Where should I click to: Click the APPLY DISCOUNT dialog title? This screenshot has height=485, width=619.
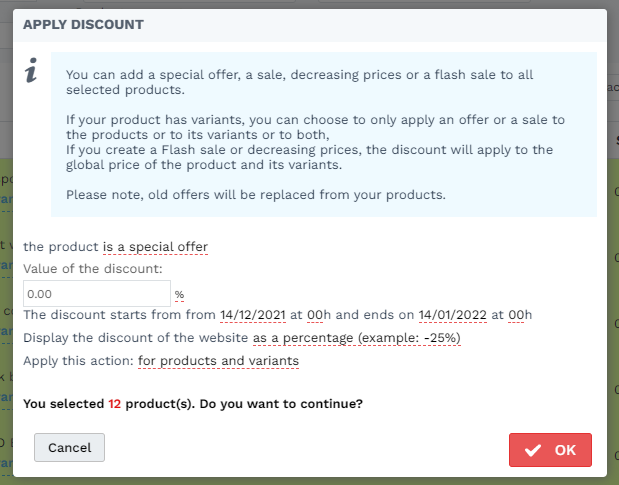tap(83, 24)
